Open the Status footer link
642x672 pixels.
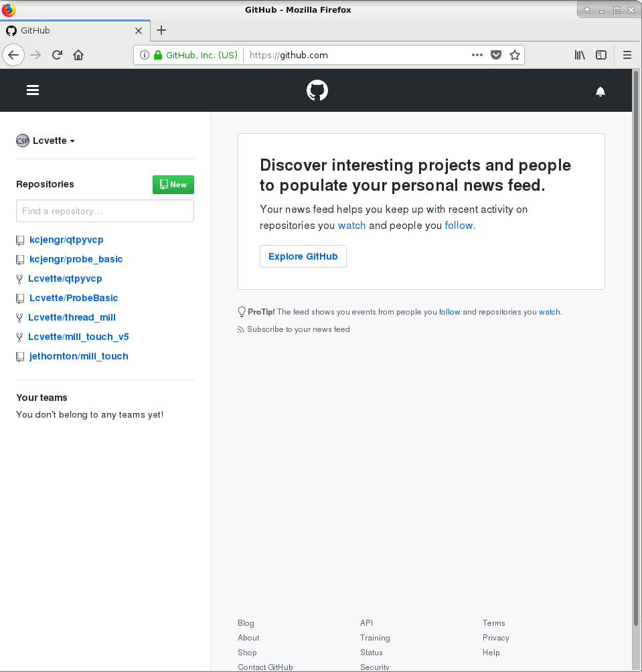[372, 653]
